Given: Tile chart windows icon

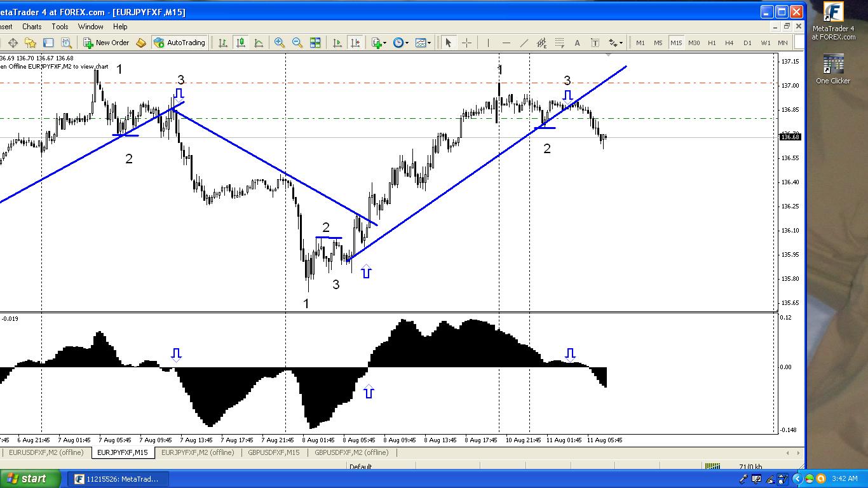Looking at the screenshot, I should click(x=315, y=43).
